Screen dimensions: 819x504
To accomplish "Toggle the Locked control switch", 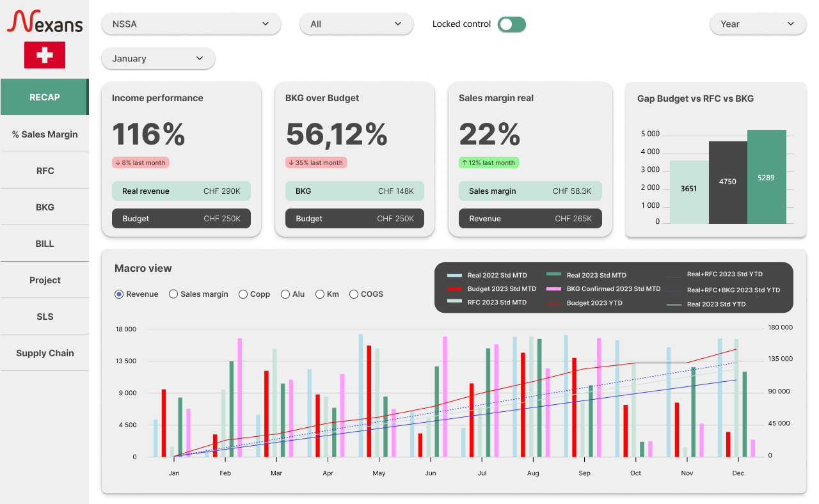I will point(512,24).
